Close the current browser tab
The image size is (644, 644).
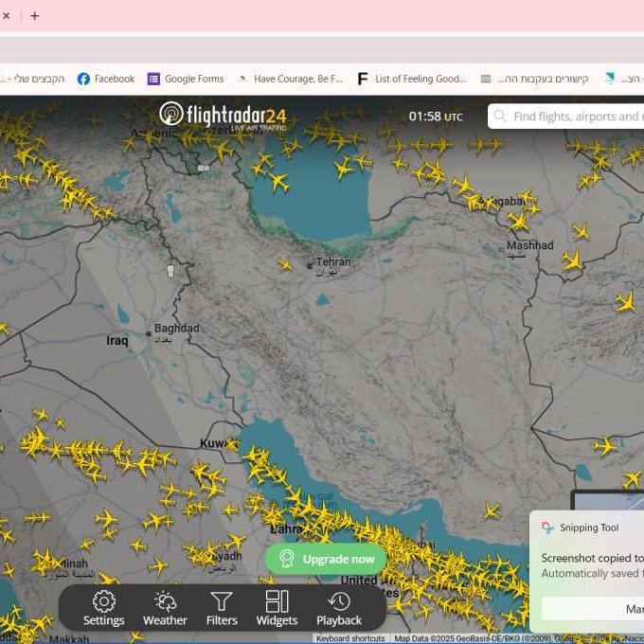pos(7,15)
